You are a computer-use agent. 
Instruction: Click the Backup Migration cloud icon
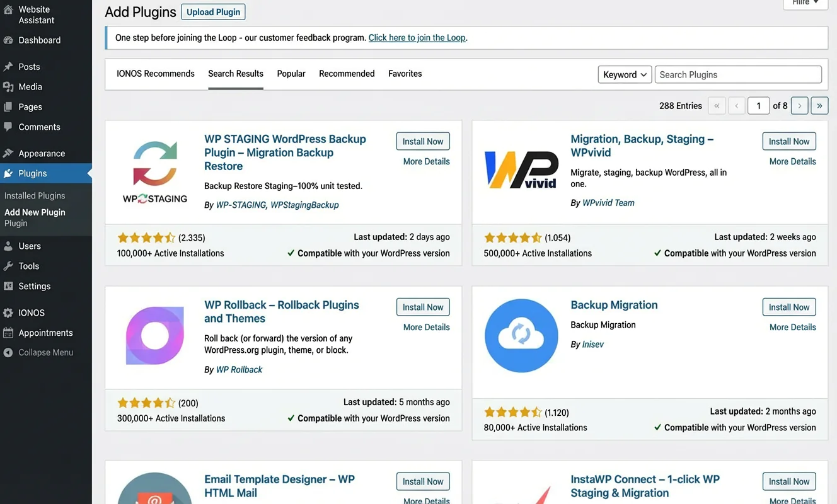click(x=521, y=336)
